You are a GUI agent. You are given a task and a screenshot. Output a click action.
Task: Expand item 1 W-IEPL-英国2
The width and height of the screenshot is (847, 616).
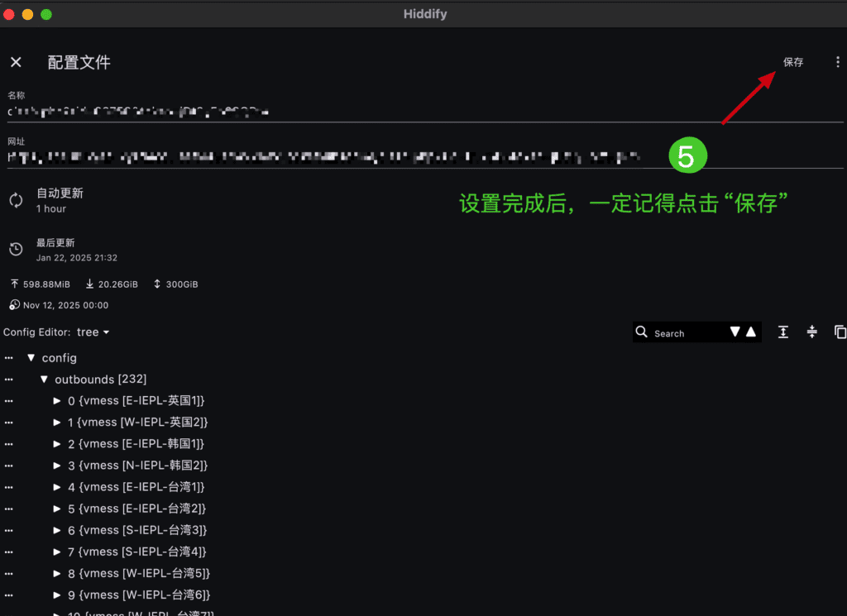tap(57, 423)
